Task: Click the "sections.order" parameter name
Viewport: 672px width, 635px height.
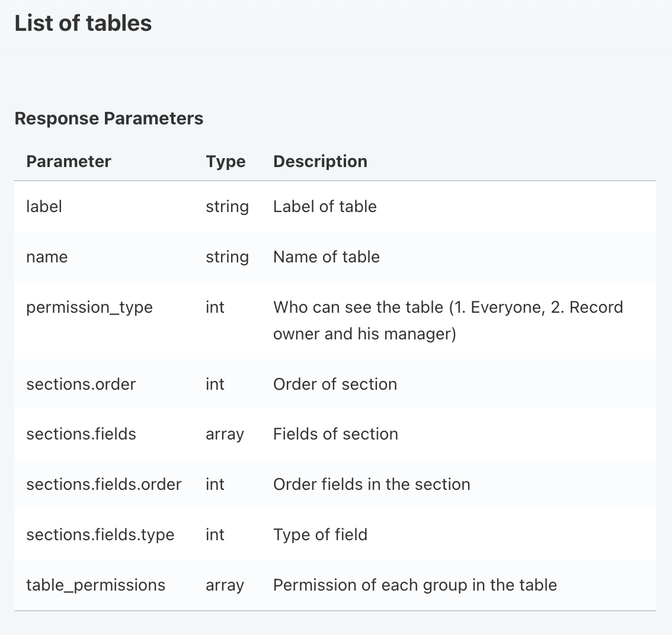Action: 81,384
